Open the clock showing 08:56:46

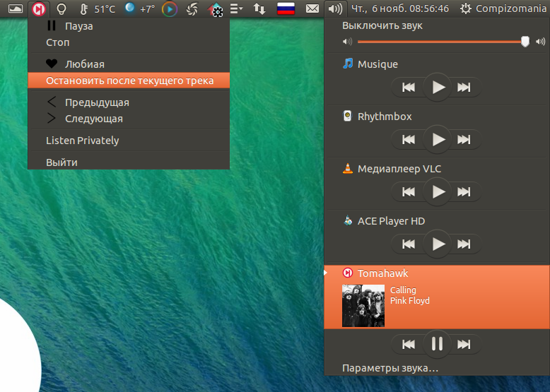click(x=400, y=8)
